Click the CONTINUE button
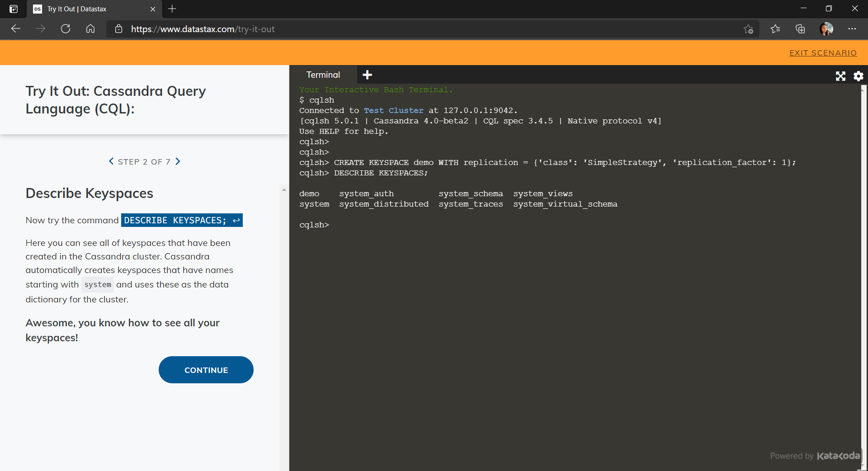Screen dimensions: 868x471 click(206, 370)
